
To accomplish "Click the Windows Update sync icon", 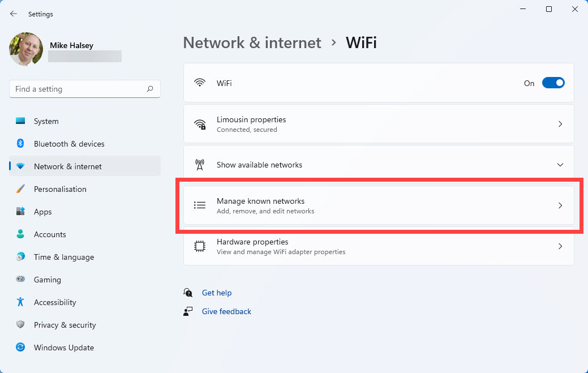I will (20, 348).
